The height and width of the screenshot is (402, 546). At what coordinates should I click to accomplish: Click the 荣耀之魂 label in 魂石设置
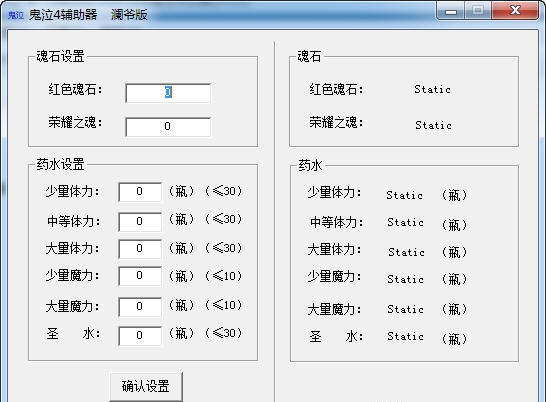[75, 123]
